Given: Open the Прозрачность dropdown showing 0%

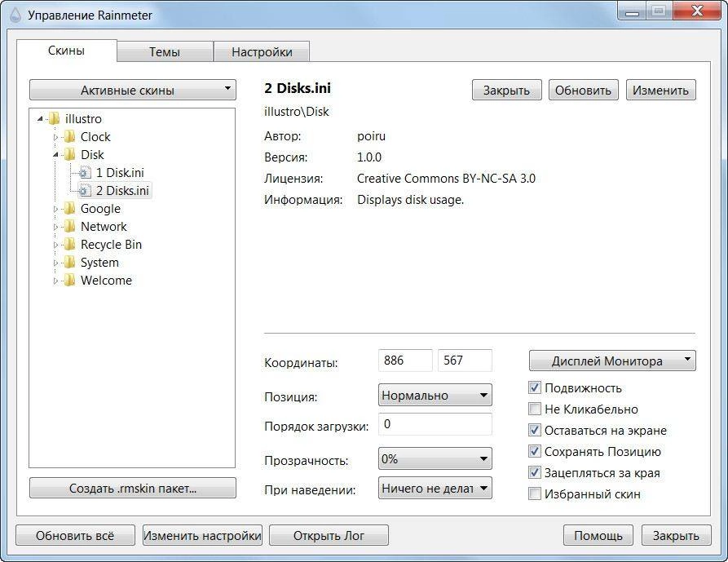Looking at the screenshot, I should (x=435, y=459).
